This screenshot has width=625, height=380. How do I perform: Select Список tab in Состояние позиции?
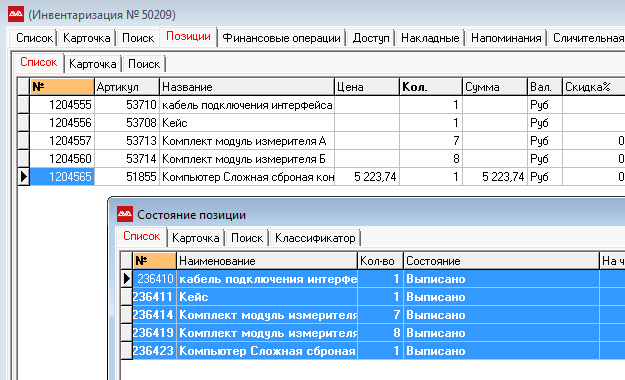tap(142, 236)
